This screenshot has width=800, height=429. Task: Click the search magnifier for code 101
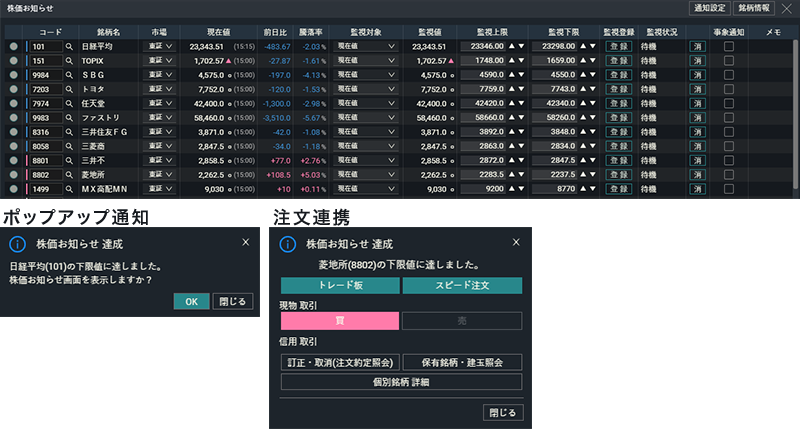(x=69, y=46)
